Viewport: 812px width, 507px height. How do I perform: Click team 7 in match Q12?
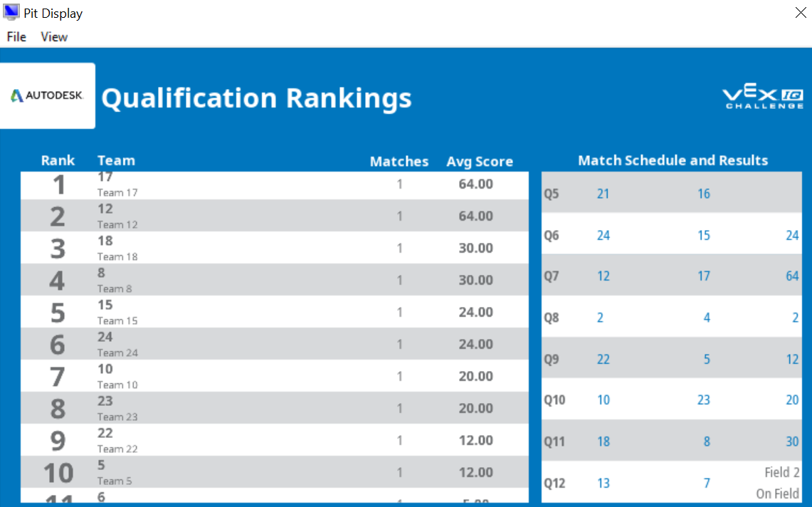pyautogui.click(x=707, y=483)
